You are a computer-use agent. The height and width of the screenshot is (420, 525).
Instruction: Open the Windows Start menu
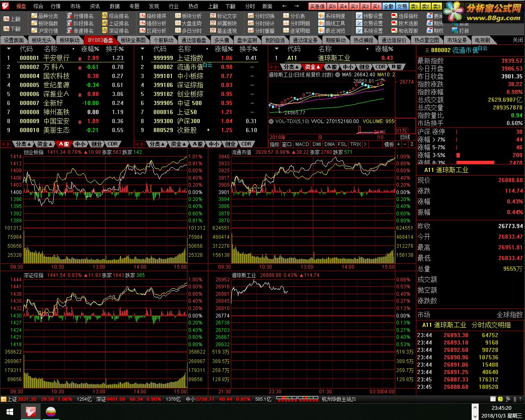(9, 411)
